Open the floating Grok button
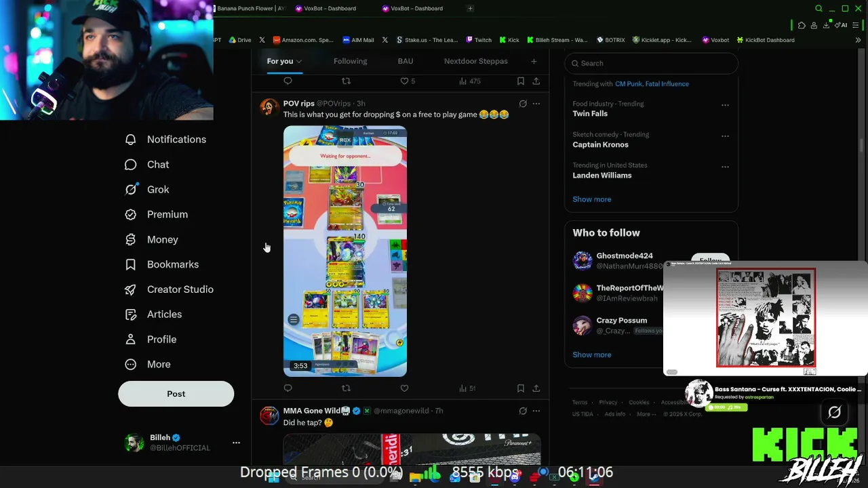 pyautogui.click(x=835, y=411)
